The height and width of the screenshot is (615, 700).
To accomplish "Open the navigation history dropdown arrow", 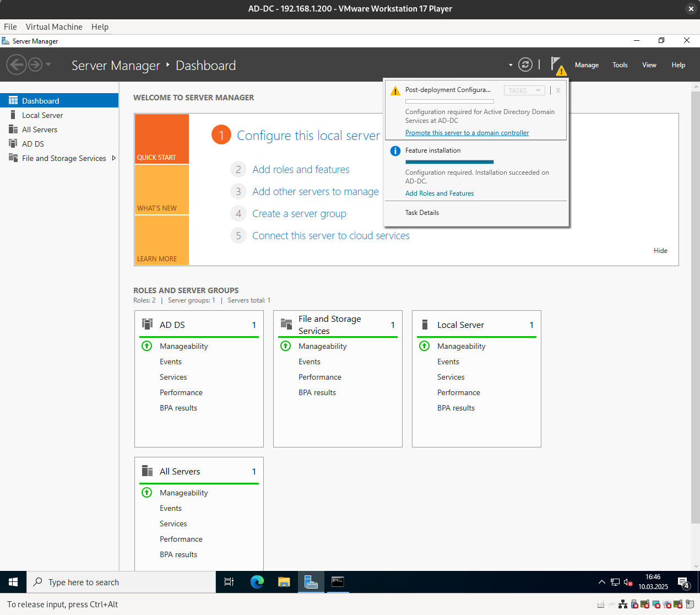I will (48, 65).
